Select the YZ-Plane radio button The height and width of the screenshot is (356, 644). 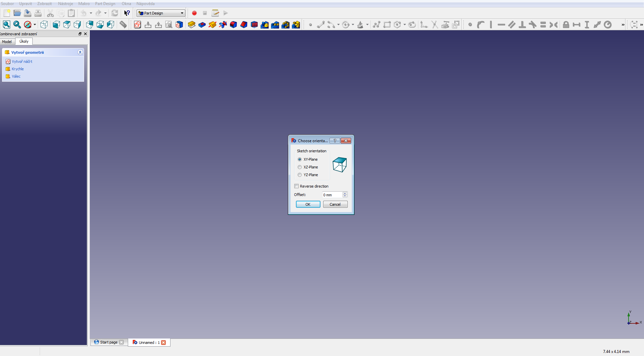point(300,175)
